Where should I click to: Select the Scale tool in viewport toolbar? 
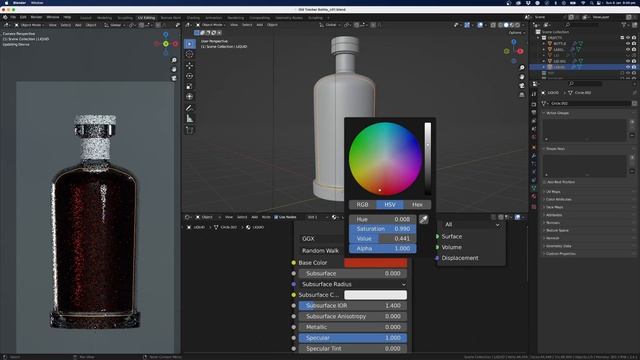pyautogui.click(x=190, y=86)
